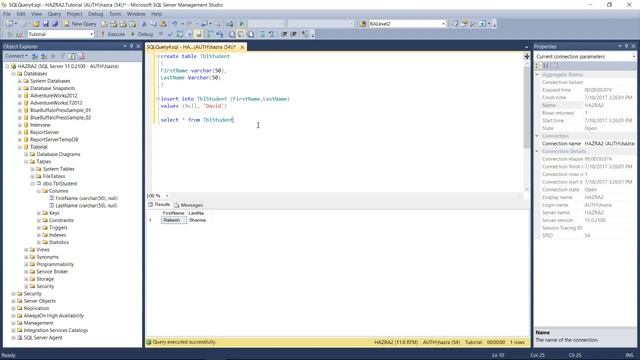This screenshot has height=360, width=640.
Task: Select the Interview database
Action: click(x=40, y=125)
